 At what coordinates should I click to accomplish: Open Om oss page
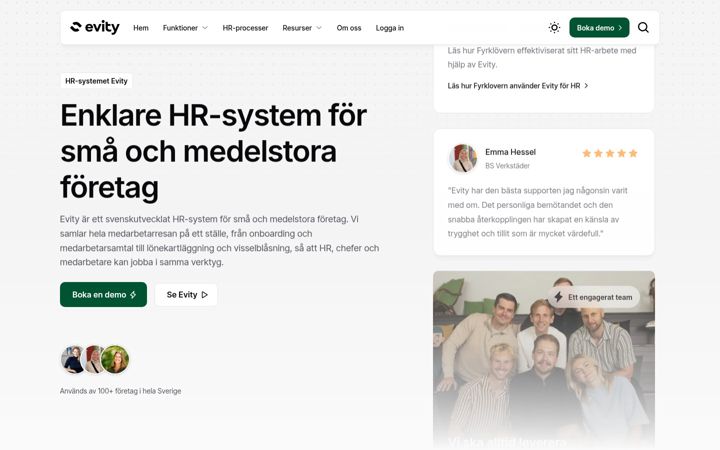point(349,28)
